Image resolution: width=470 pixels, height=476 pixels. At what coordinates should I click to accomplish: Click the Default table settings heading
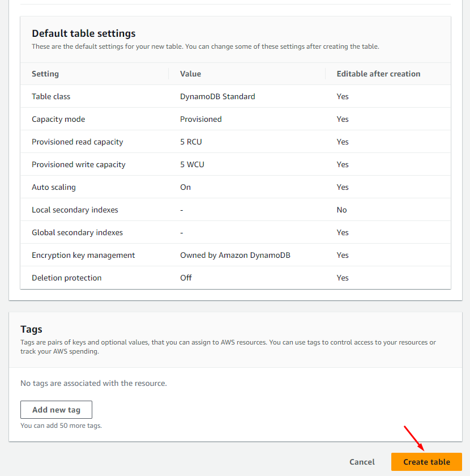point(84,33)
